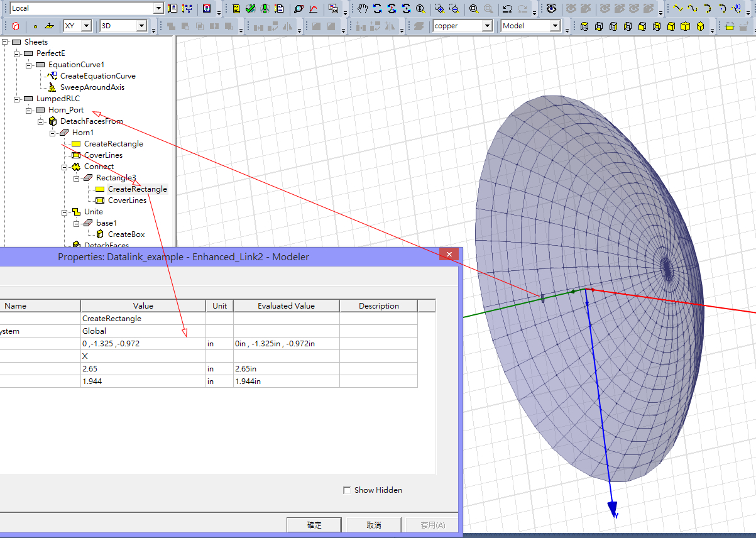Screen dimensions: 756x538
Task: Select SweepAroundAxis in the model tree
Action: pos(92,87)
